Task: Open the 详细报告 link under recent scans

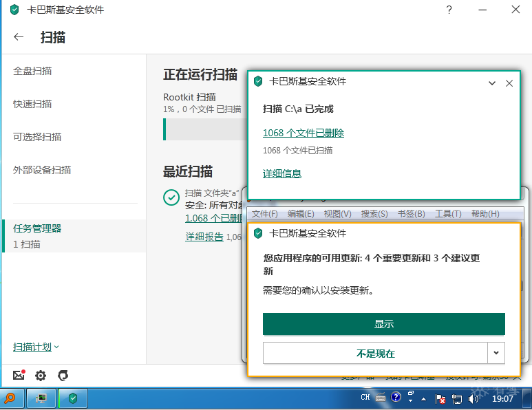Action: click(204, 237)
